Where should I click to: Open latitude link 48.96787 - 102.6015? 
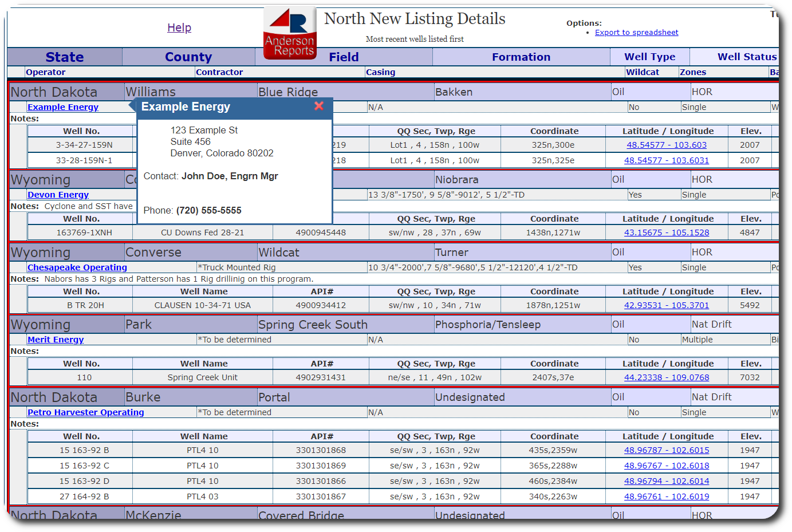click(666, 450)
